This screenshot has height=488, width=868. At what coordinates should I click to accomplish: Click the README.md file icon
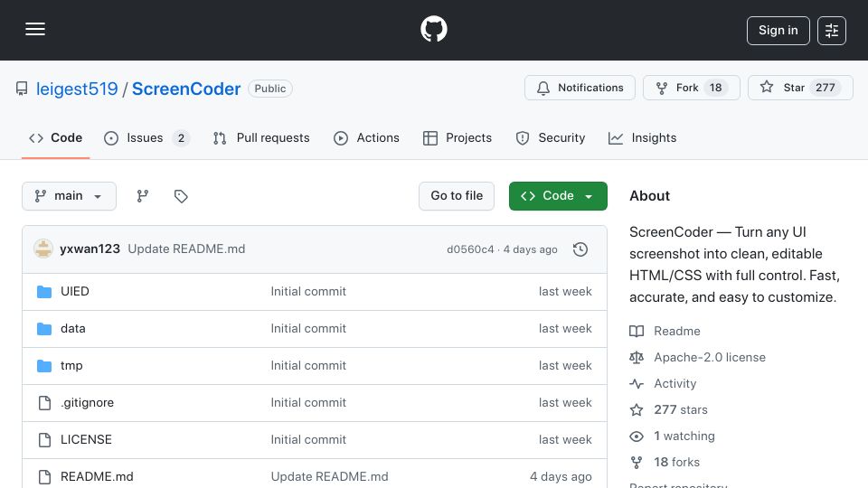point(44,477)
